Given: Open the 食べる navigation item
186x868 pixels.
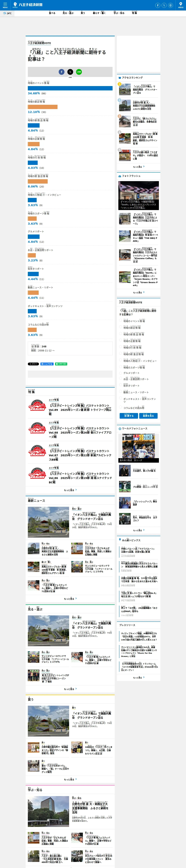Looking at the screenshot, I should 52,13.
